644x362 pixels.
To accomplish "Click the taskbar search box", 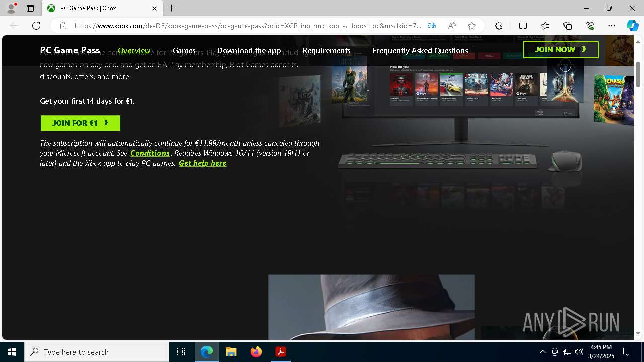I will [x=97, y=352].
